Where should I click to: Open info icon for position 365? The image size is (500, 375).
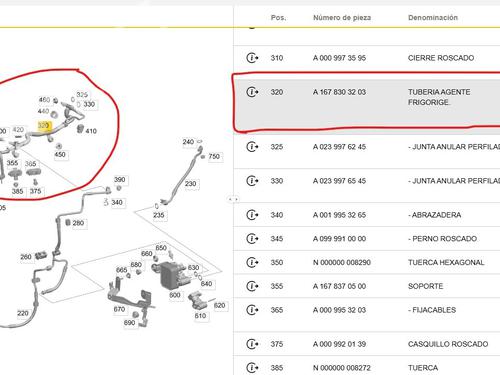[x=252, y=310]
